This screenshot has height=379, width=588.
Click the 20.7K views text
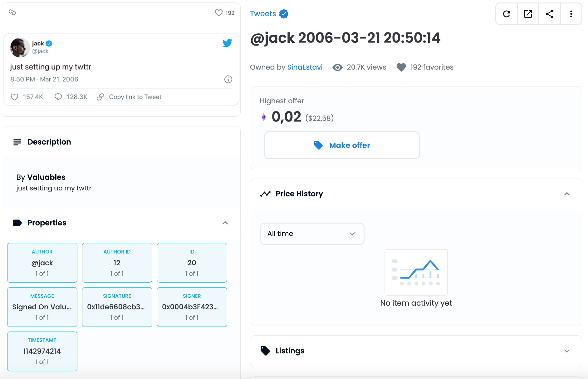click(366, 67)
